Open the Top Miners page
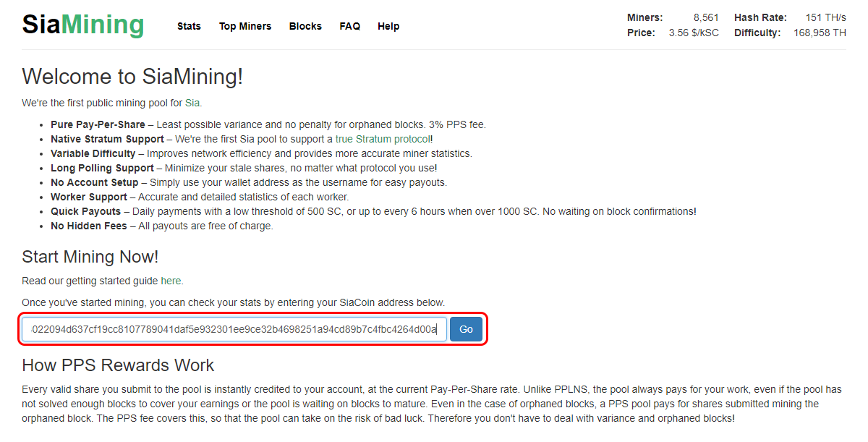 click(x=245, y=26)
